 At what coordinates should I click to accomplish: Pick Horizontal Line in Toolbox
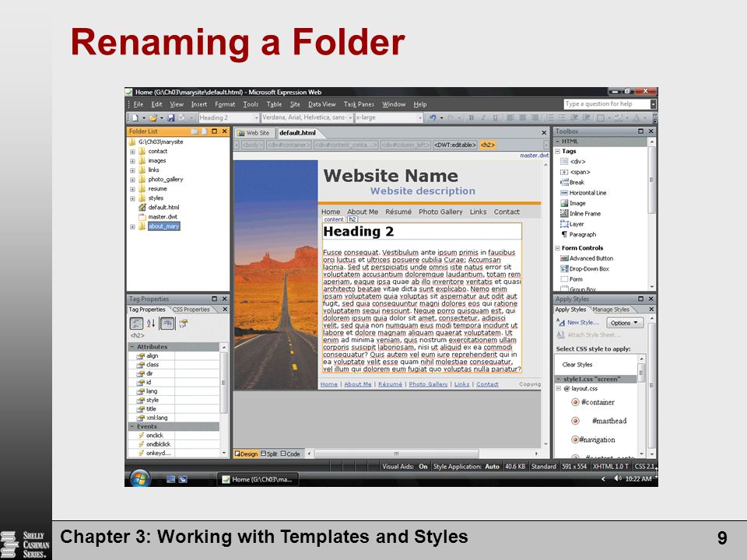pyautogui.click(x=583, y=193)
